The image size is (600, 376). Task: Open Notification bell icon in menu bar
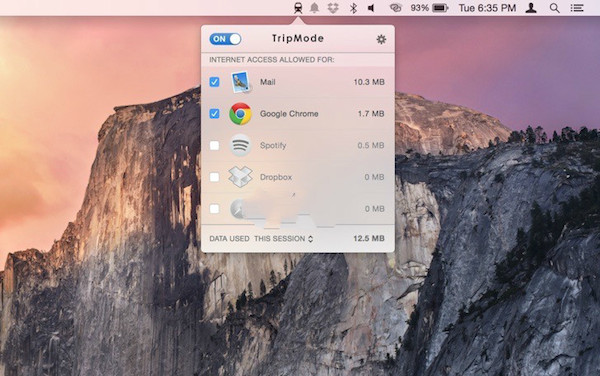coord(315,8)
